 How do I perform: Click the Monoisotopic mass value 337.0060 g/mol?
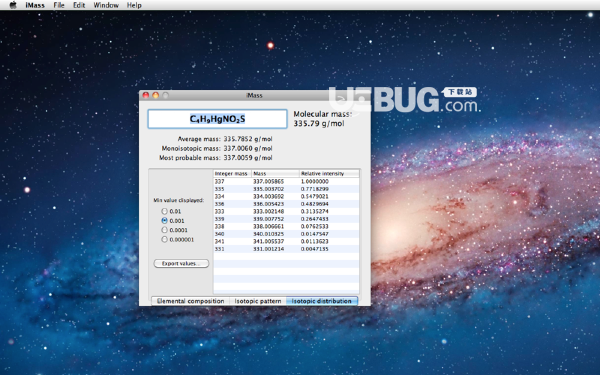tap(248, 148)
